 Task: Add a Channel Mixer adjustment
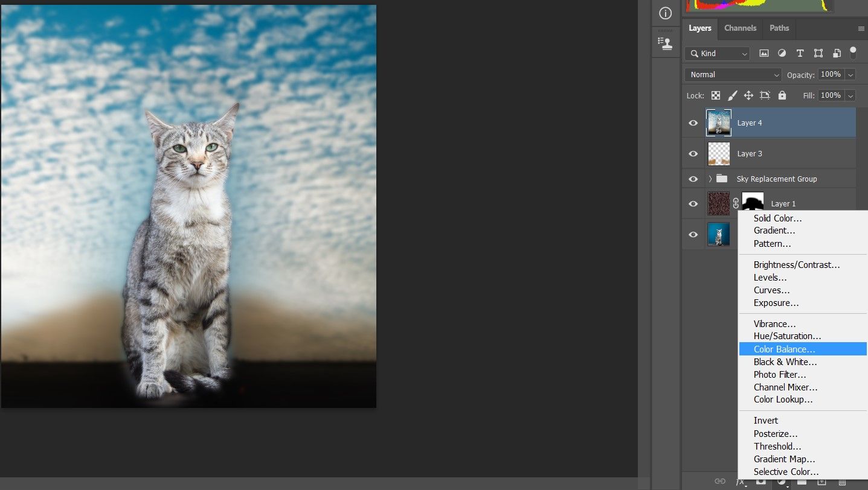coord(803,387)
